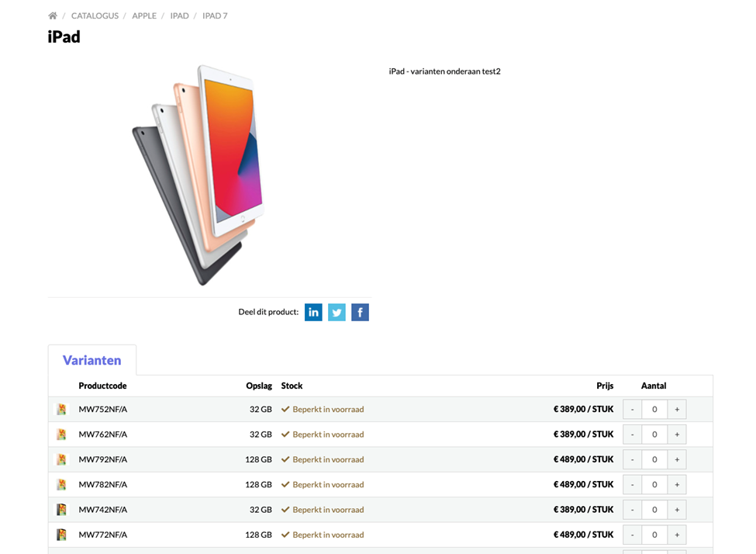Decrease quantity for MW762NF/A
756x554 pixels.
[632, 435]
